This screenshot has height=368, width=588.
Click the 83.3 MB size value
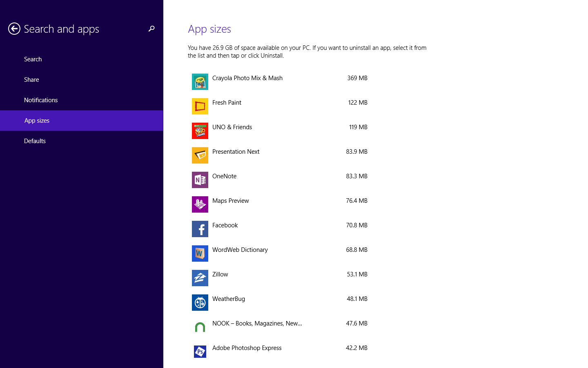click(356, 176)
